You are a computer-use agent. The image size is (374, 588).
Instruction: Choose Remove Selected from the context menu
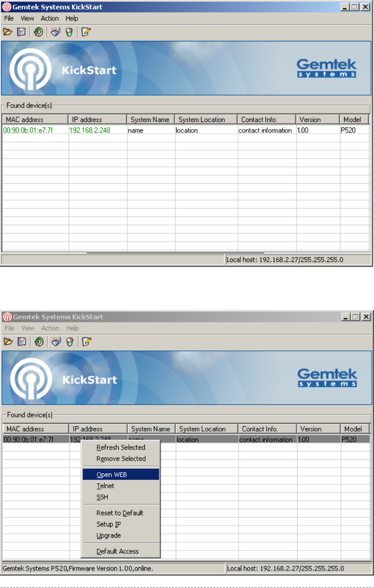pyautogui.click(x=121, y=458)
